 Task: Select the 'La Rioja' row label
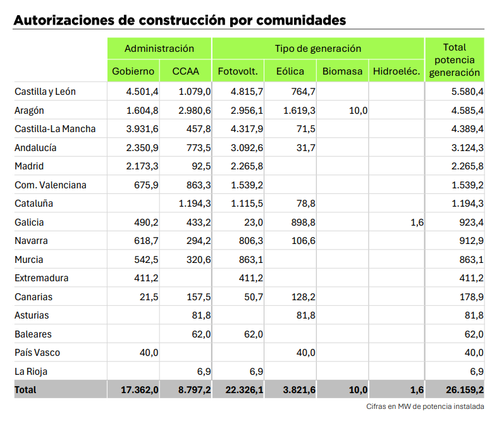[31, 372]
